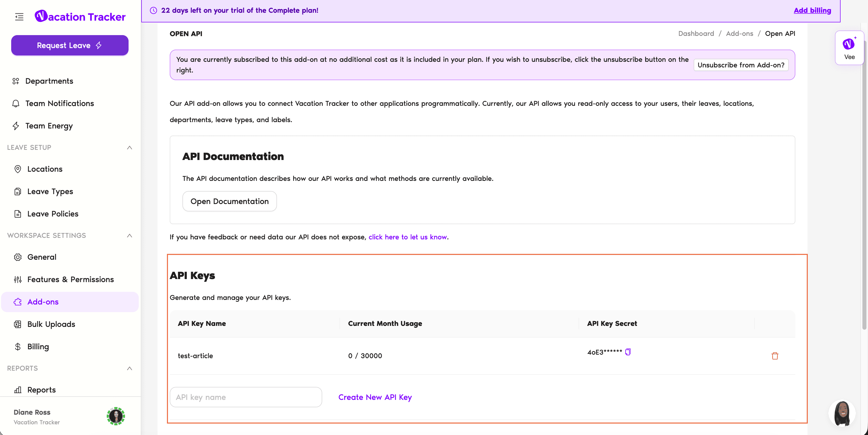Click the dollar icon beside Billing
The height and width of the screenshot is (435, 868).
18,347
